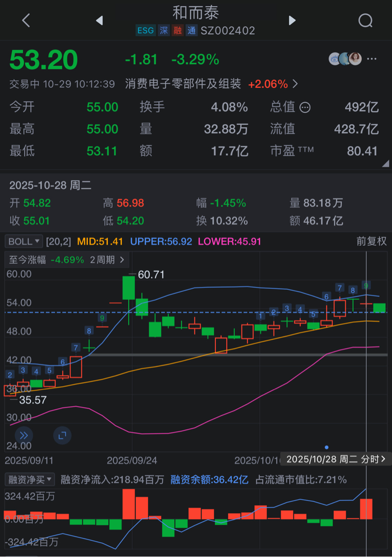
Task: Tap the stock code SZ002402
Action: pos(228,31)
